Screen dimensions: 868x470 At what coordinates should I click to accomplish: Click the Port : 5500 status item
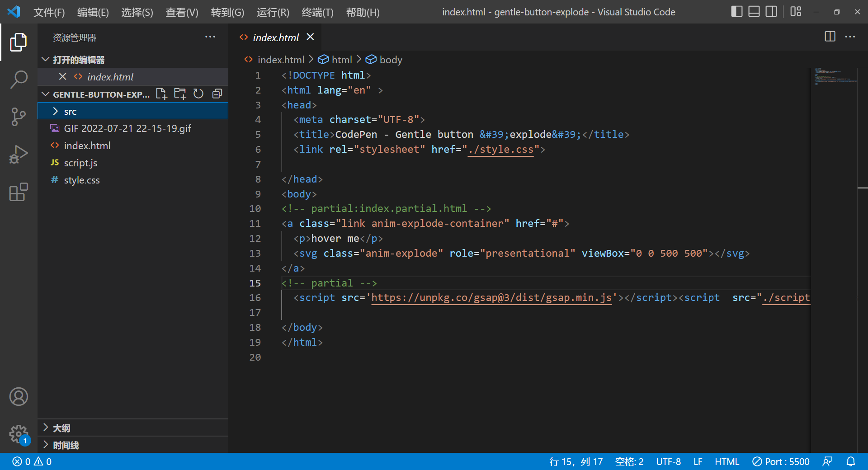coord(781,461)
